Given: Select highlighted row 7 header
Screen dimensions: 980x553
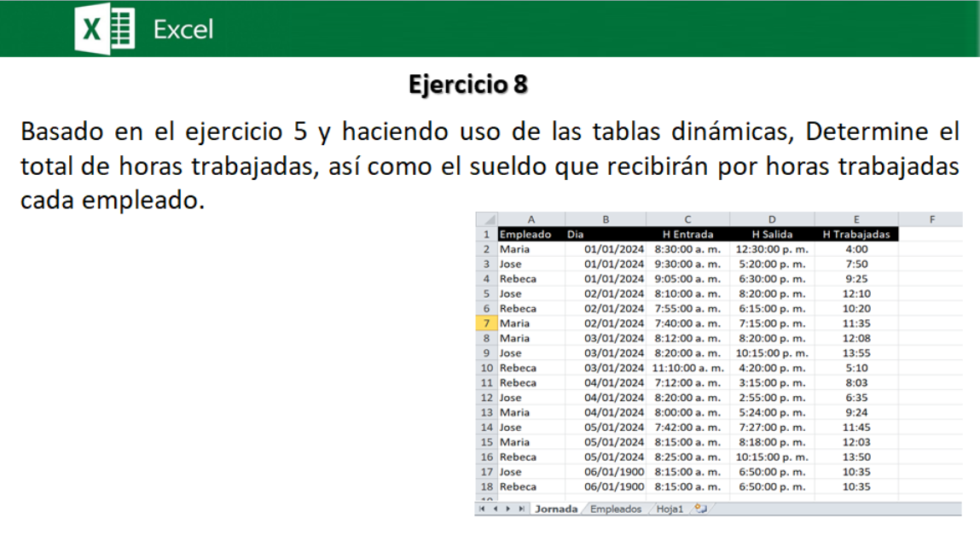Looking at the screenshot, I should pos(486,323).
